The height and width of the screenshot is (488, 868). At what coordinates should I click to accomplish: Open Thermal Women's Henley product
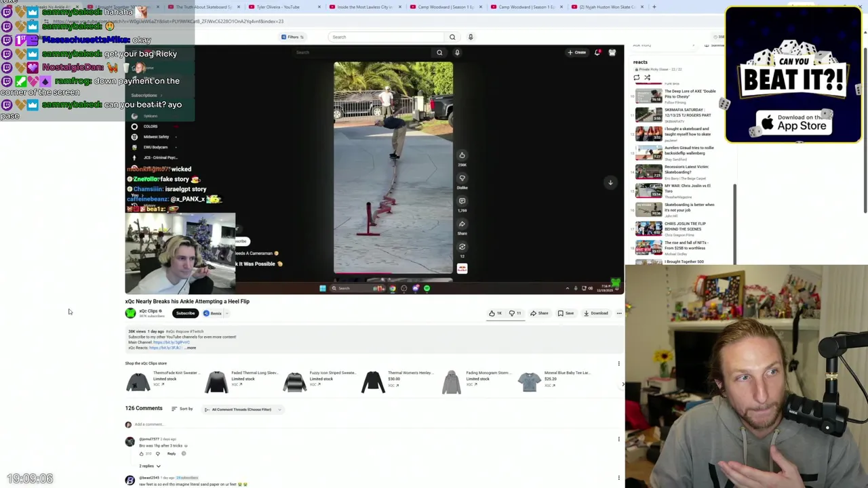[397, 382]
